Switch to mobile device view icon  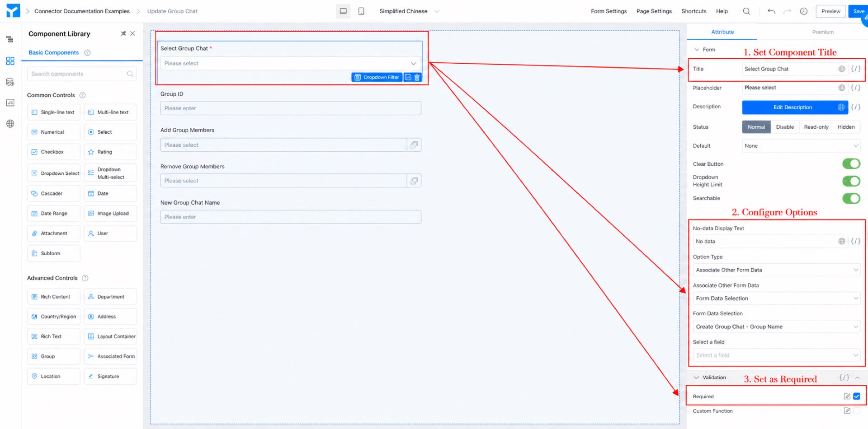(361, 11)
